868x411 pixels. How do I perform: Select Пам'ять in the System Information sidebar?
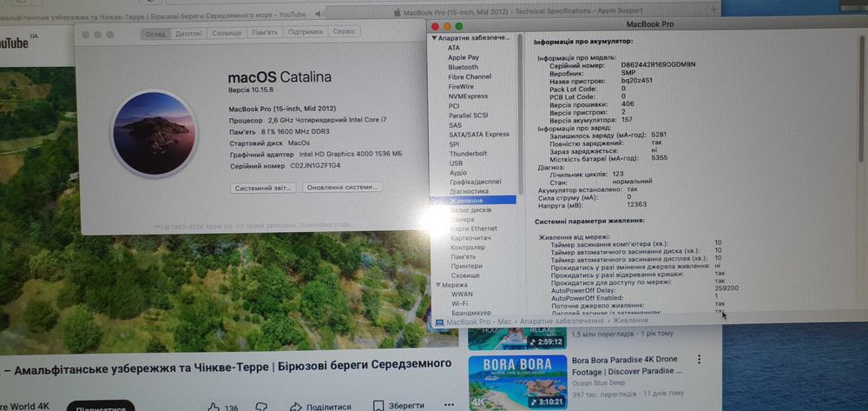(464, 256)
